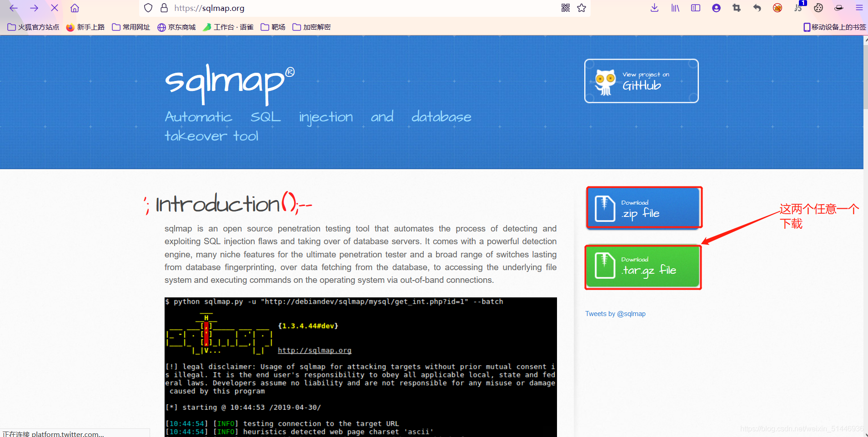The height and width of the screenshot is (437, 868).
Task: Open Tweets by @sqlmap link
Action: coord(615,314)
